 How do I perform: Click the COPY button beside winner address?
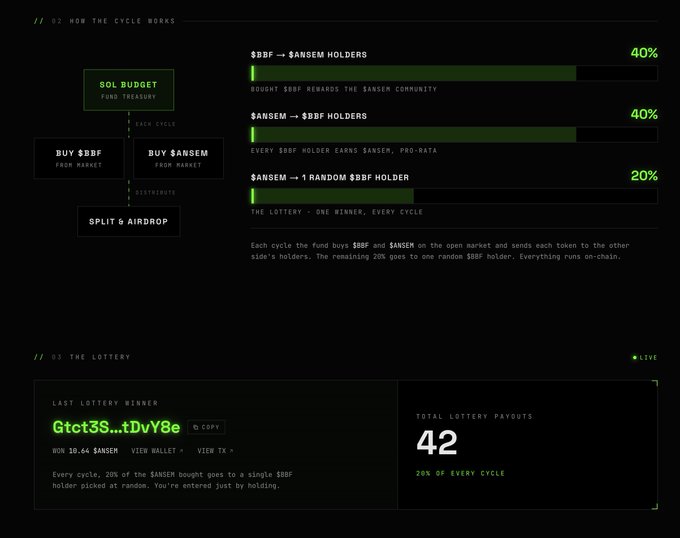click(206, 427)
